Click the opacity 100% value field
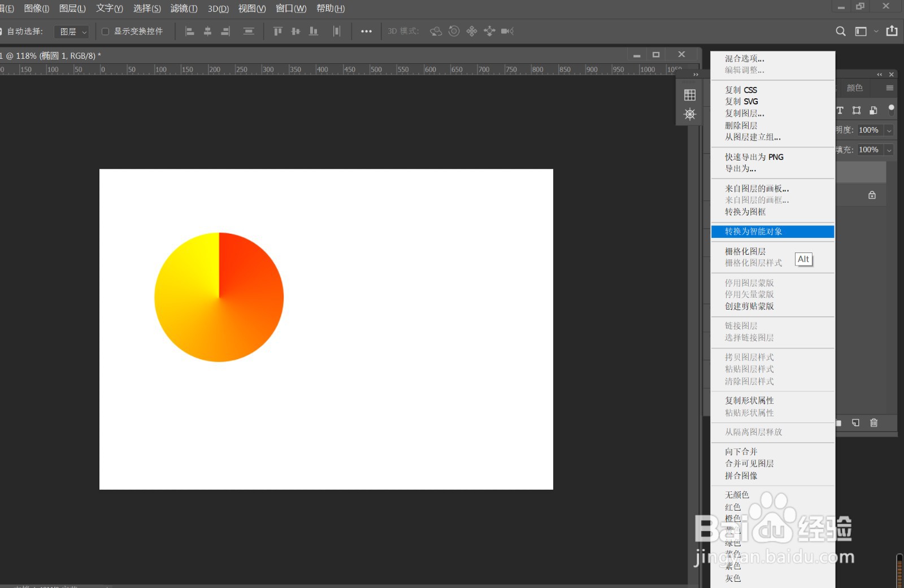The image size is (904, 588). [x=869, y=130]
